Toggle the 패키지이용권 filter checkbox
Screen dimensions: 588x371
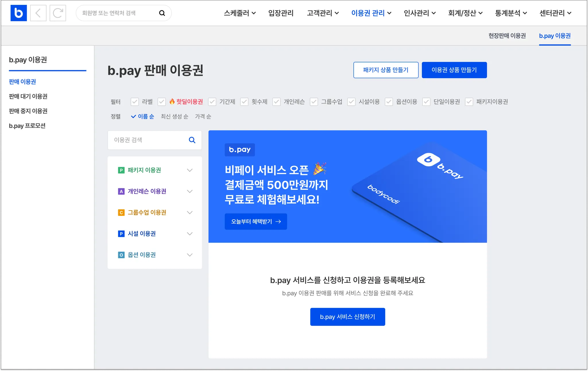pos(469,102)
